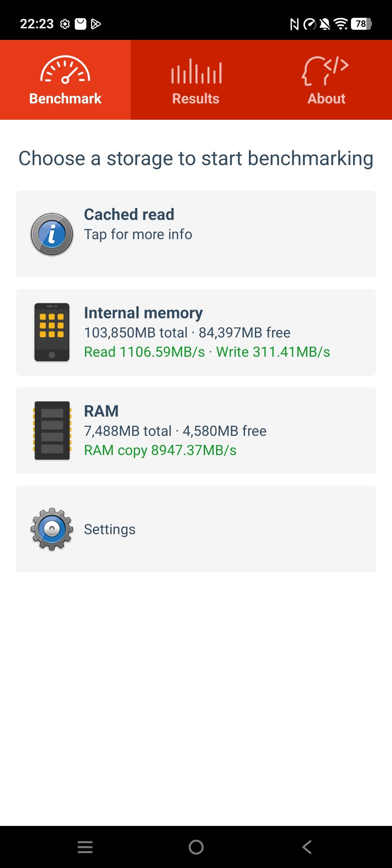The image size is (392, 868).
Task: Tap the battery indicator in status bar
Action: 362,24
